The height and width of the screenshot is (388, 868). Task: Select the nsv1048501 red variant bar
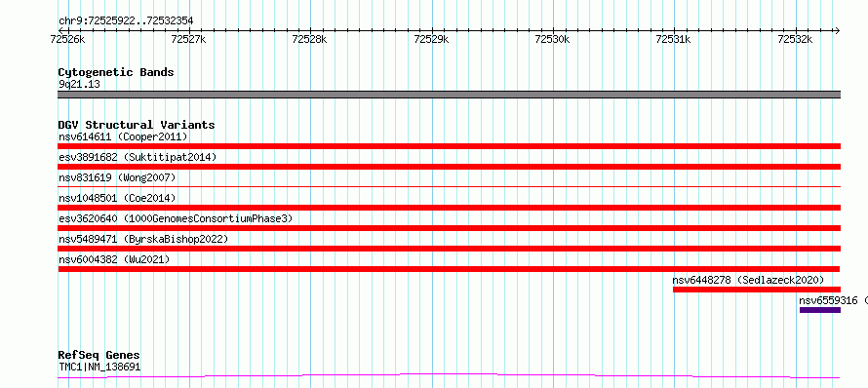[x=449, y=208]
